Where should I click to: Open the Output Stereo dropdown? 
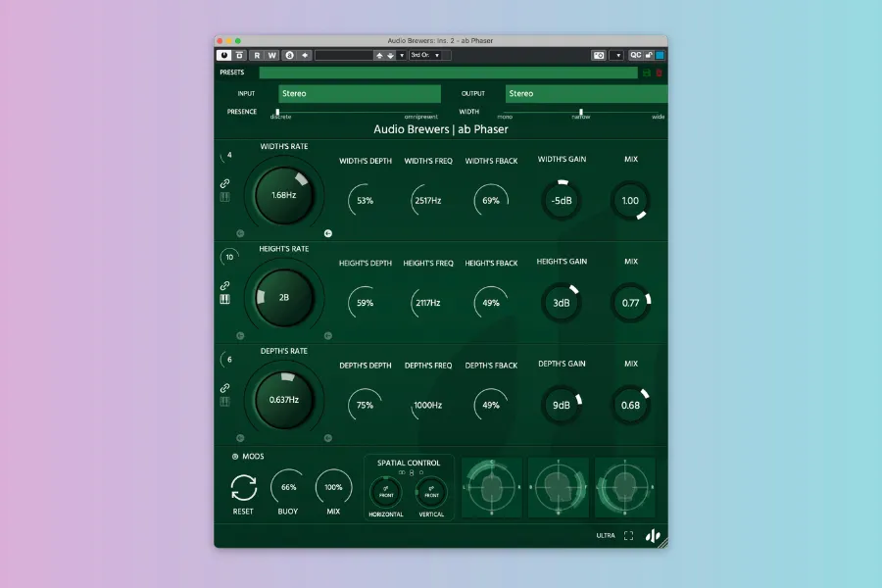pos(585,94)
